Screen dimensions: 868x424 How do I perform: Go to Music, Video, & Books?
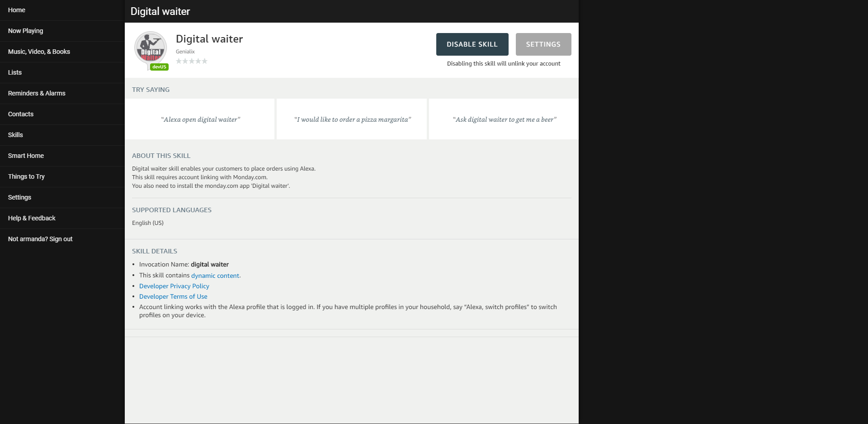(62, 52)
